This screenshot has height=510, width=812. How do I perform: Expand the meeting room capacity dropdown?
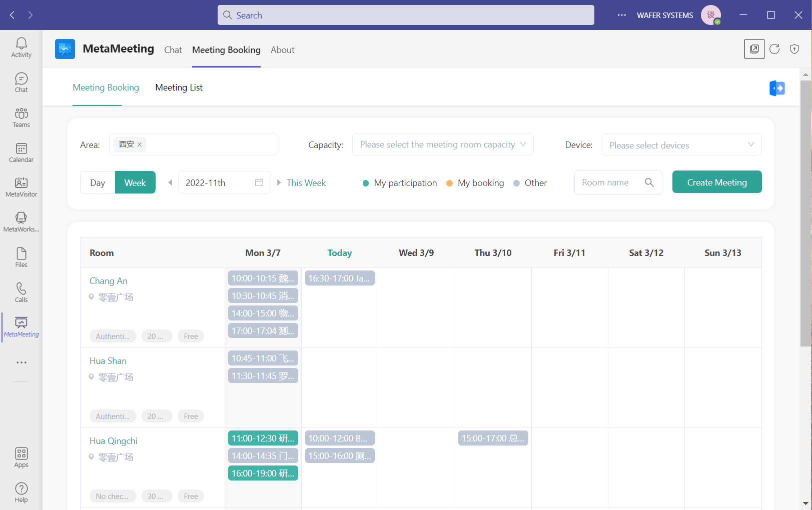(443, 144)
